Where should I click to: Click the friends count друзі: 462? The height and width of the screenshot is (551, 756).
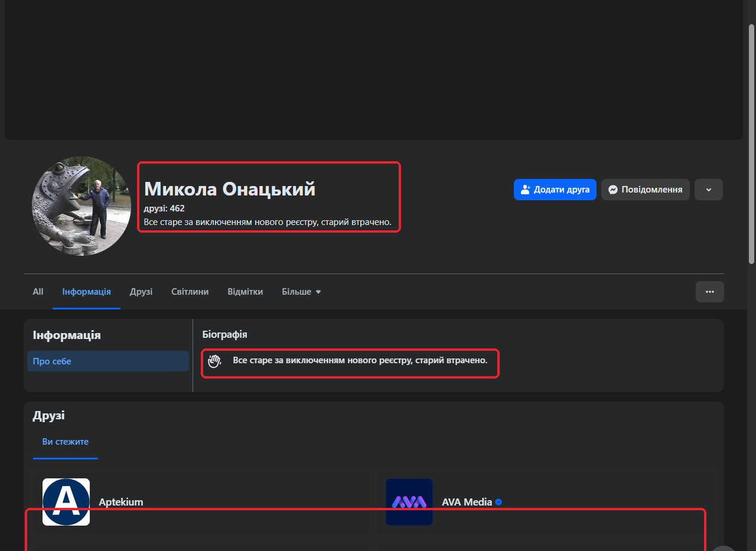coord(164,208)
